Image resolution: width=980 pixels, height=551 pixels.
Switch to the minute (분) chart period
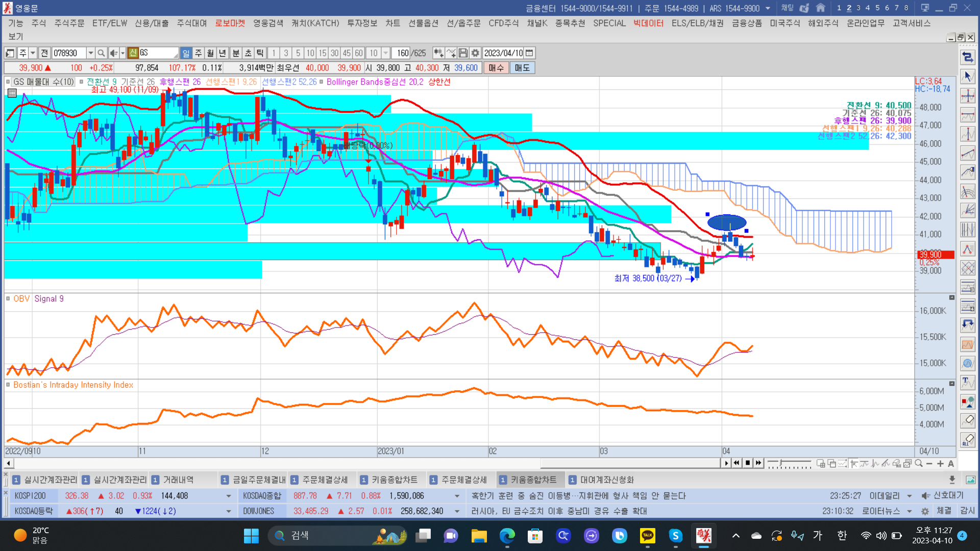pos(236,53)
